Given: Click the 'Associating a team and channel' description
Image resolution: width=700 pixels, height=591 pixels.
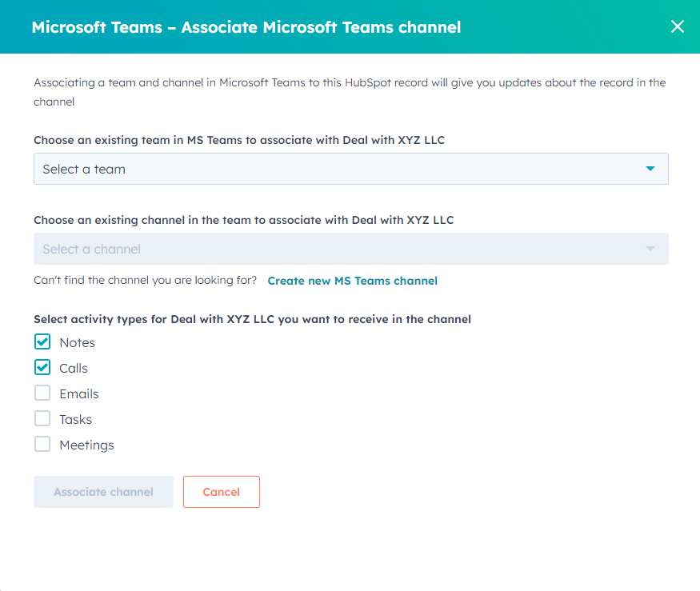Looking at the screenshot, I should (x=350, y=92).
